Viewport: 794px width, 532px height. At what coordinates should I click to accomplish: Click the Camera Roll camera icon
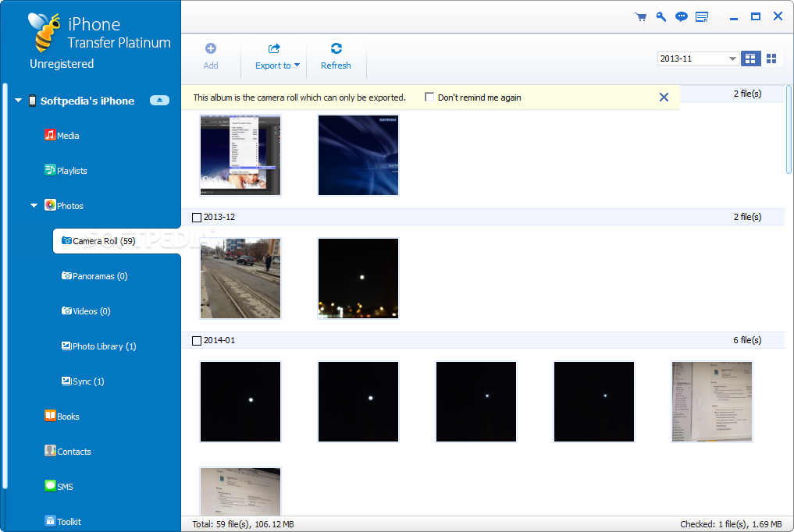click(66, 240)
